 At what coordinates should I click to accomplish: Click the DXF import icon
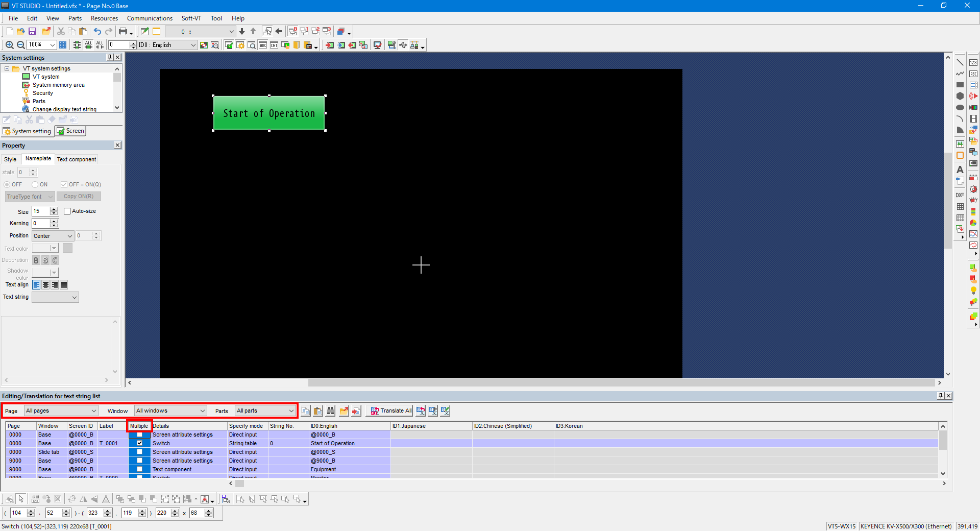pos(960,195)
